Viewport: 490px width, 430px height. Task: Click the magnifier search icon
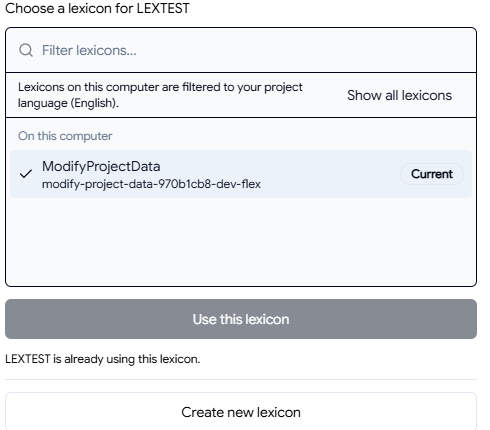pos(26,50)
